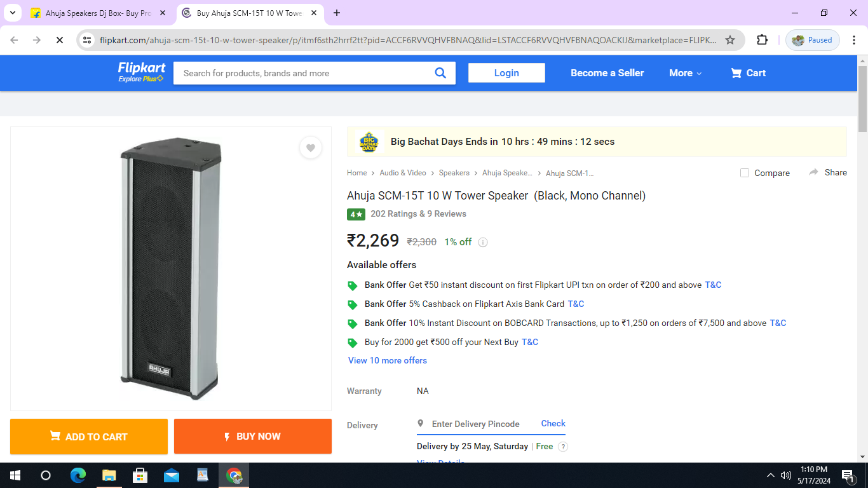View site information icon in address bar

click(x=88, y=40)
